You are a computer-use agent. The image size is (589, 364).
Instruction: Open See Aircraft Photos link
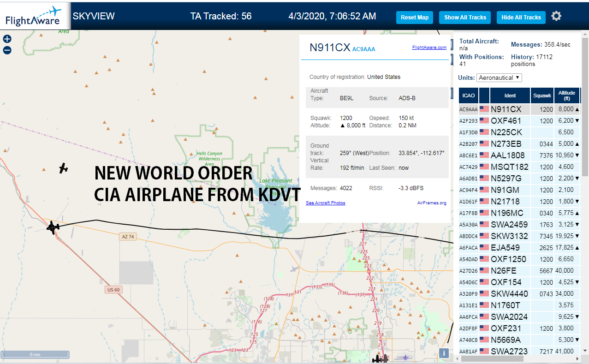click(x=325, y=203)
